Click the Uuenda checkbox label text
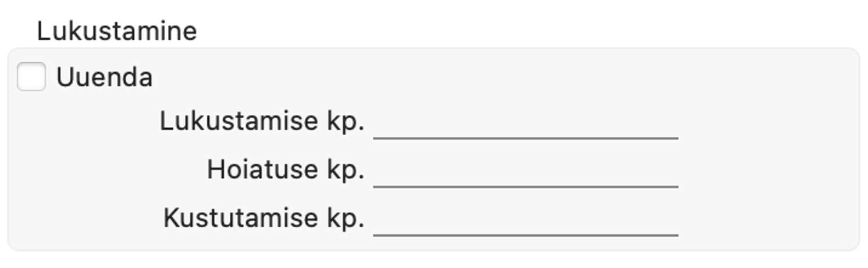This screenshot has height=268, width=868. coord(104,77)
